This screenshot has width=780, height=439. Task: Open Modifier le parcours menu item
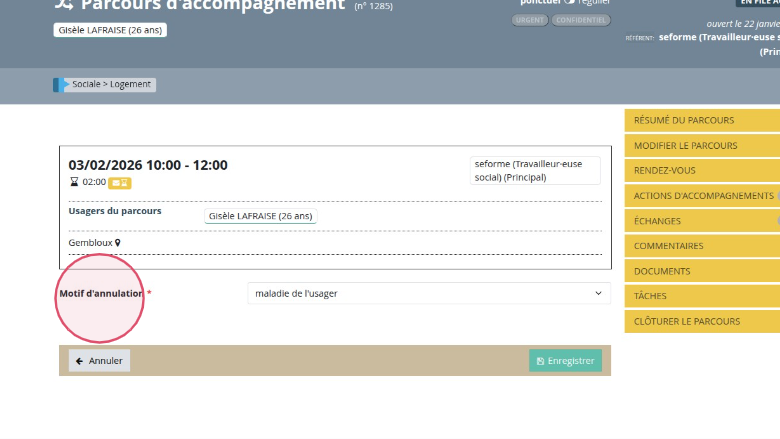click(700, 145)
